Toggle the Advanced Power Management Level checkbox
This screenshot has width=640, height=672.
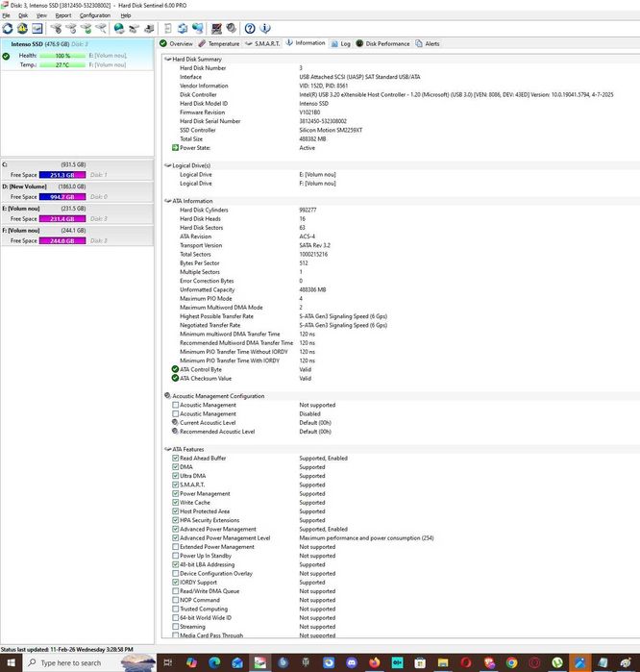pyautogui.click(x=175, y=538)
